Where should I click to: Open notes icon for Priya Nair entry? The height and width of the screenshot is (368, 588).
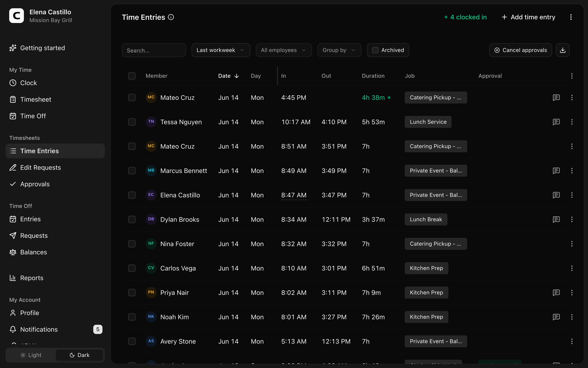click(x=556, y=293)
